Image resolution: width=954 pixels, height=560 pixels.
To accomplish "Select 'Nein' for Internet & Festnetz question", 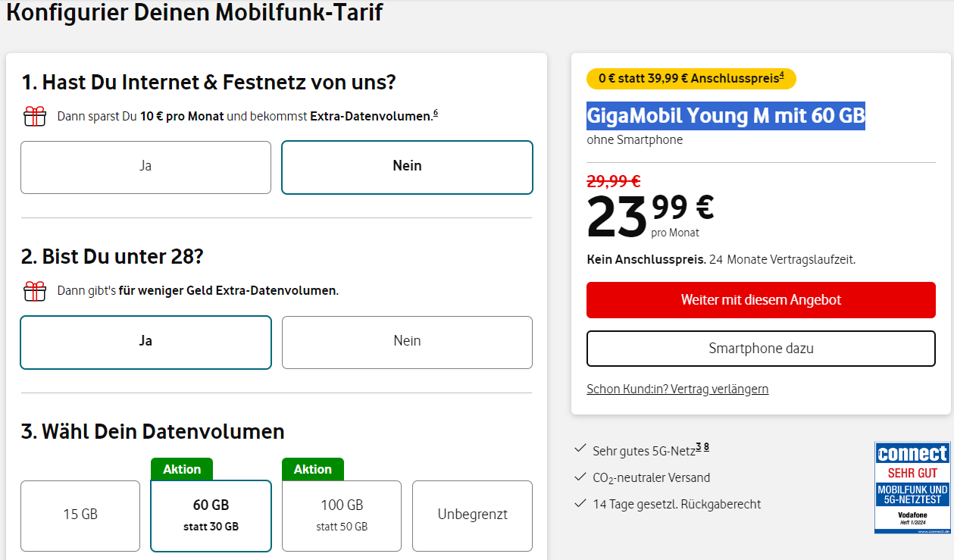I will click(407, 167).
